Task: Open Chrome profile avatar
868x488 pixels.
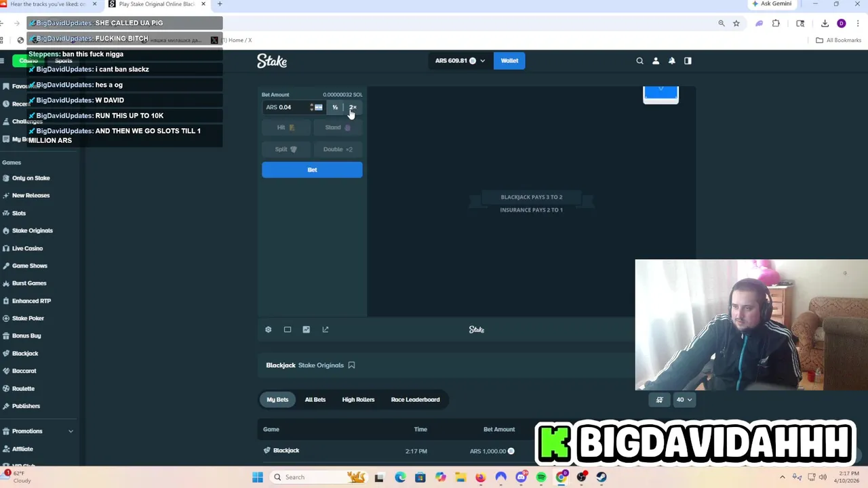Action: click(x=842, y=23)
